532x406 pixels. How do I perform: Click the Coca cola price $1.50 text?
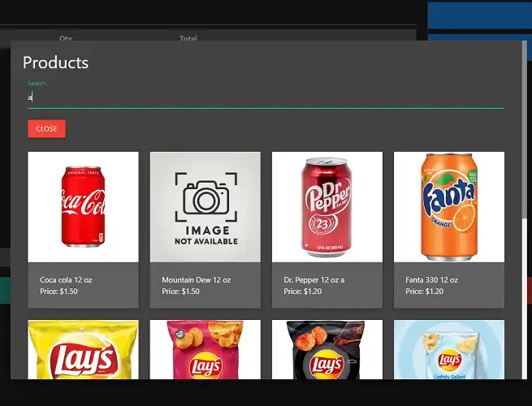pos(58,292)
